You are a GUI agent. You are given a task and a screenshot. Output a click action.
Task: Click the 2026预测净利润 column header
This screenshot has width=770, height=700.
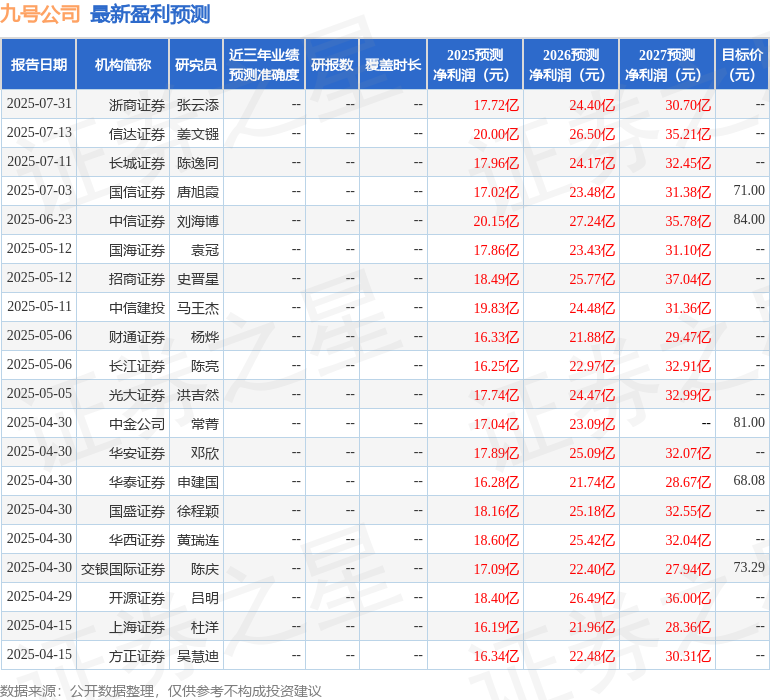[571, 65]
